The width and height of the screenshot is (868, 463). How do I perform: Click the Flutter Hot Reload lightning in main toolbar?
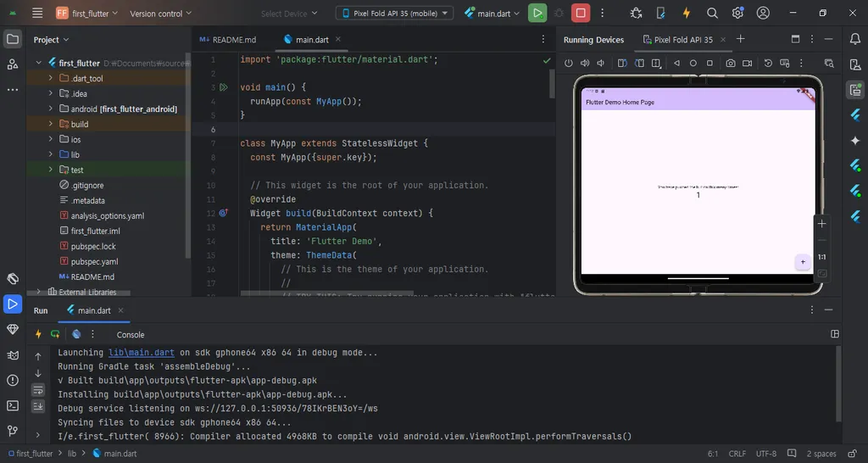click(687, 14)
